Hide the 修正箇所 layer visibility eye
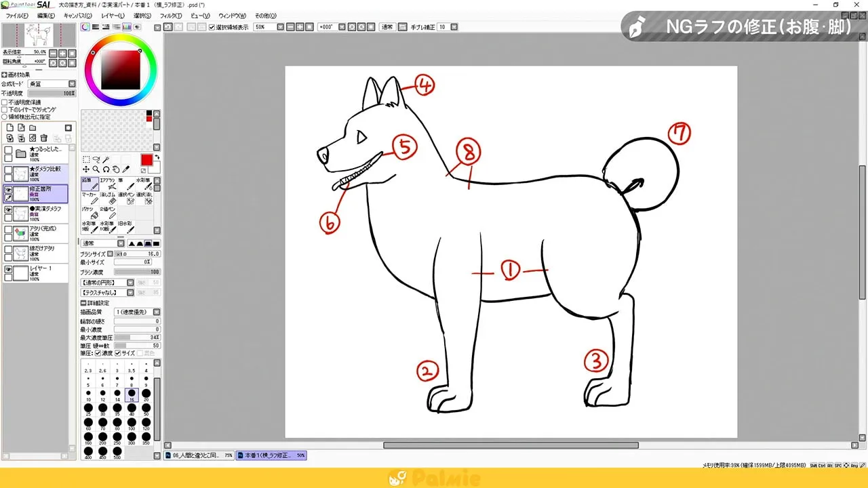868x488 pixels. tap(7, 190)
